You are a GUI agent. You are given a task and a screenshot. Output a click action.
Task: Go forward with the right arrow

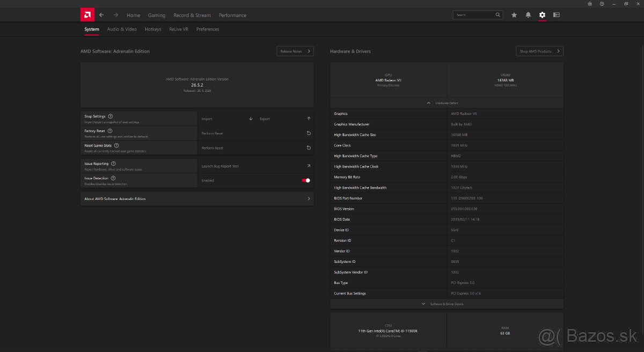pos(116,15)
